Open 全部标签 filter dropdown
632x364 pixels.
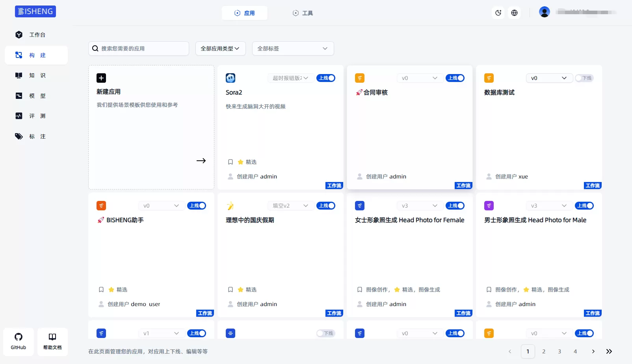coord(293,48)
